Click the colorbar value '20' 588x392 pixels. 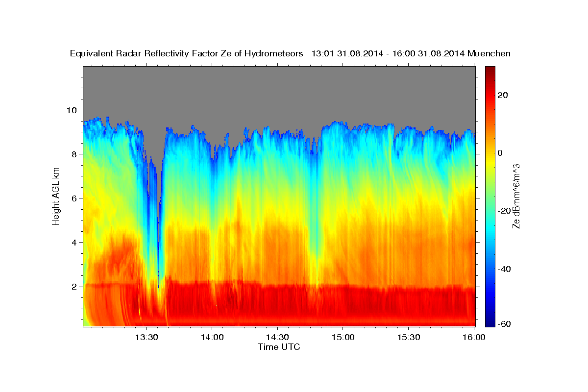coord(503,95)
